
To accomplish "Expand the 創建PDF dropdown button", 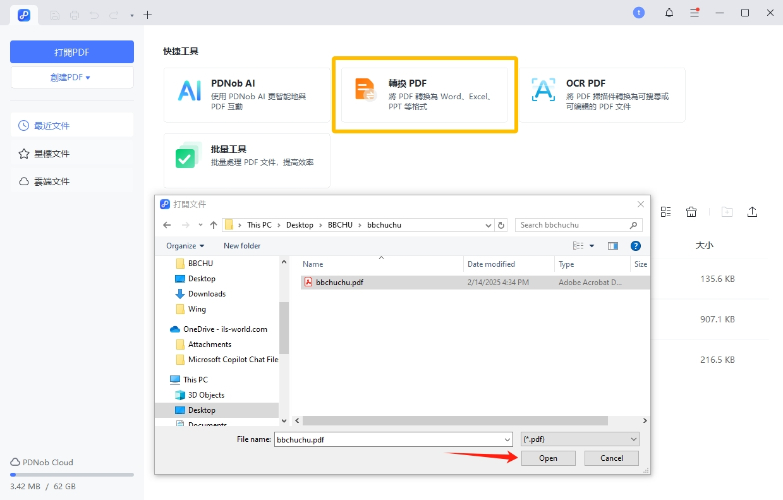I will tap(72, 77).
